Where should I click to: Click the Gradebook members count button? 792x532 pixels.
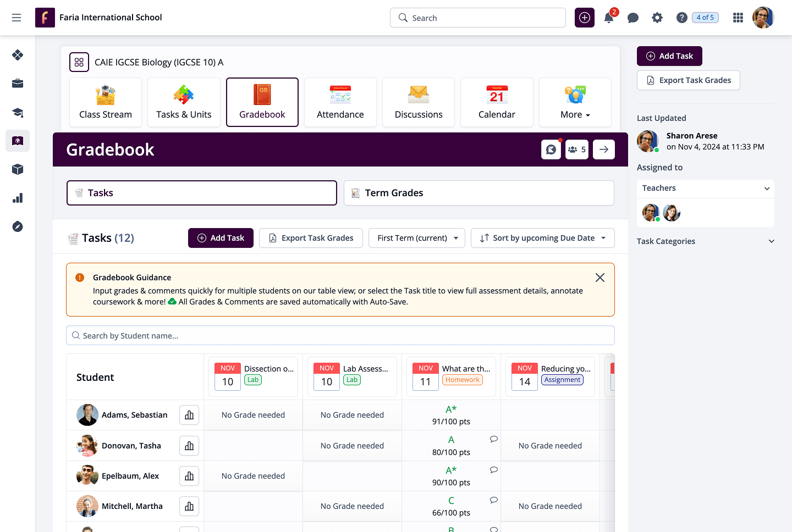point(577,149)
